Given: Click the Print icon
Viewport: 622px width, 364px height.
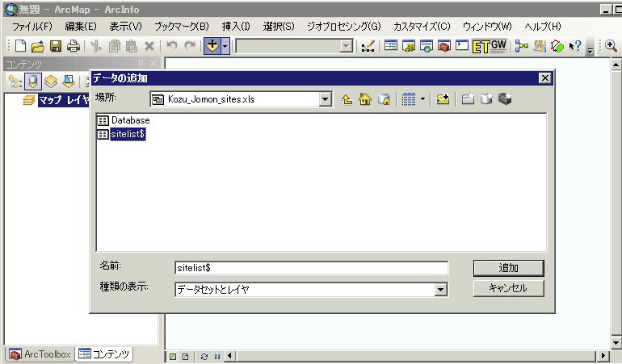Looking at the screenshot, I should point(73,46).
